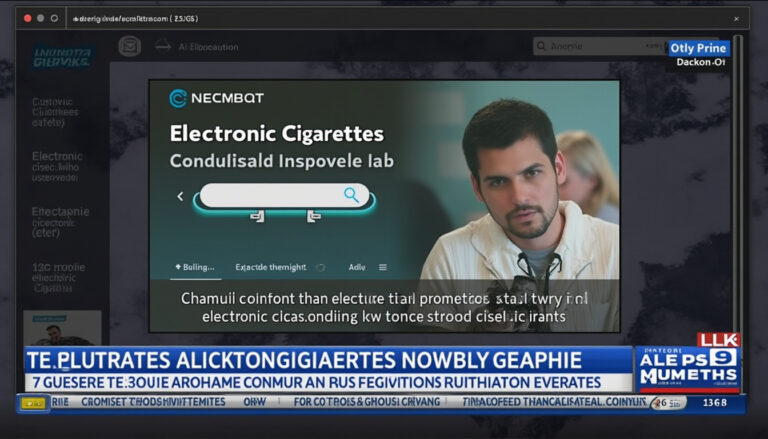768x439 pixels.
Task: Select the "Exactde themight" tab
Action: tap(270, 267)
